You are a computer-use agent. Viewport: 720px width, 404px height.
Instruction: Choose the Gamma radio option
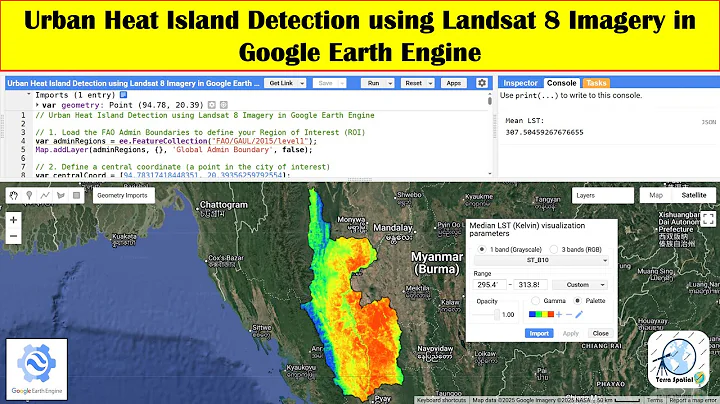(x=535, y=301)
